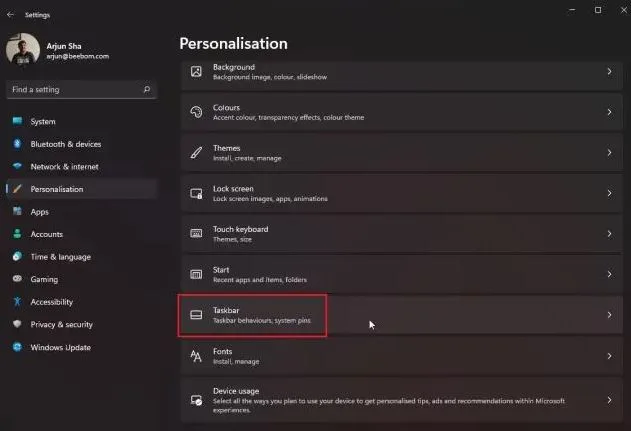
Task: Click the Themes paintbrush icon
Action: pyautogui.click(x=196, y=153)
